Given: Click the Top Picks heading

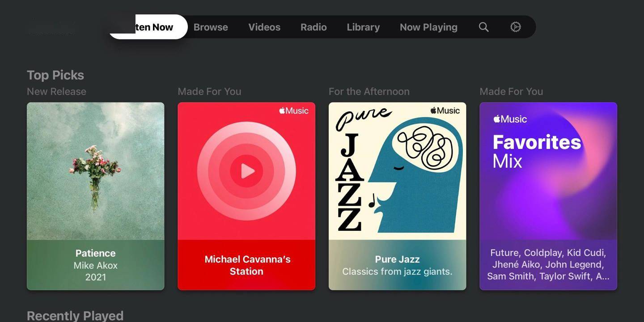Looking at the screenshot, I should (55, 75).
